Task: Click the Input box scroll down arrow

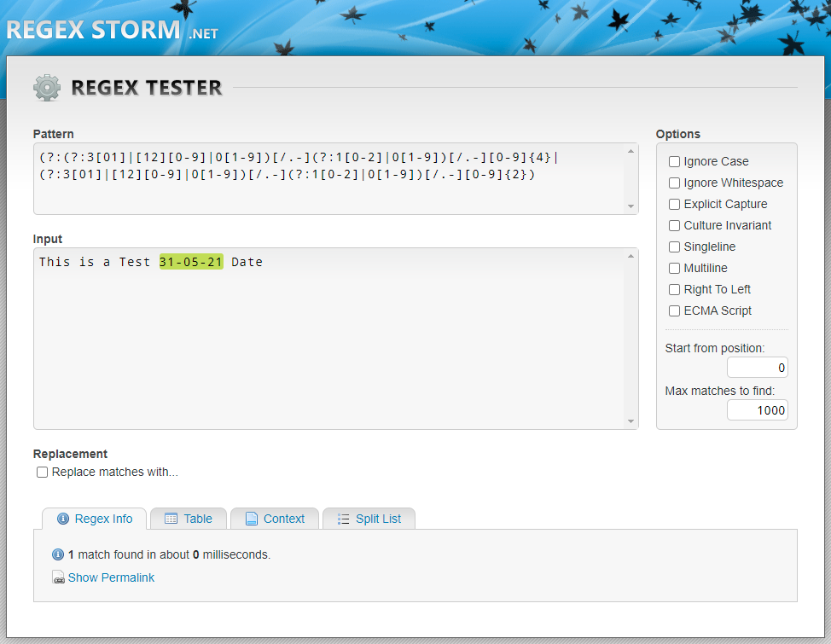Action: (631, 421)
